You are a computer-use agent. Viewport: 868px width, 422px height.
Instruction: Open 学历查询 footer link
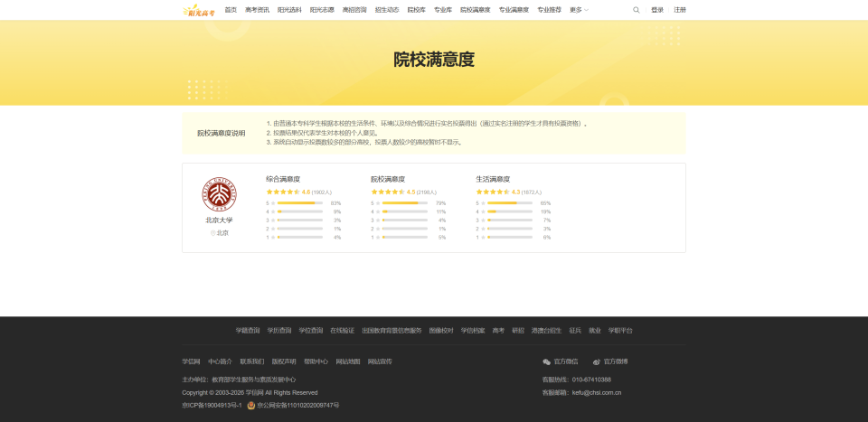click(279, 331)
